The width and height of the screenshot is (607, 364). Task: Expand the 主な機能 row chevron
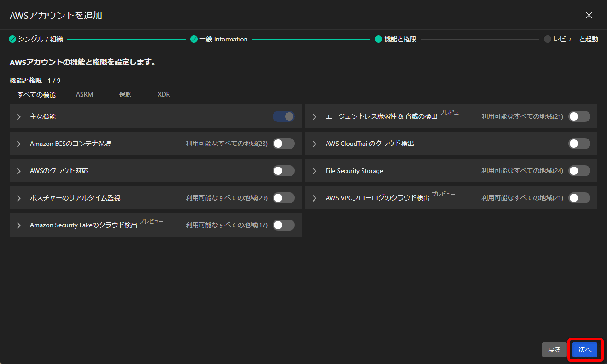pos(19,117)
